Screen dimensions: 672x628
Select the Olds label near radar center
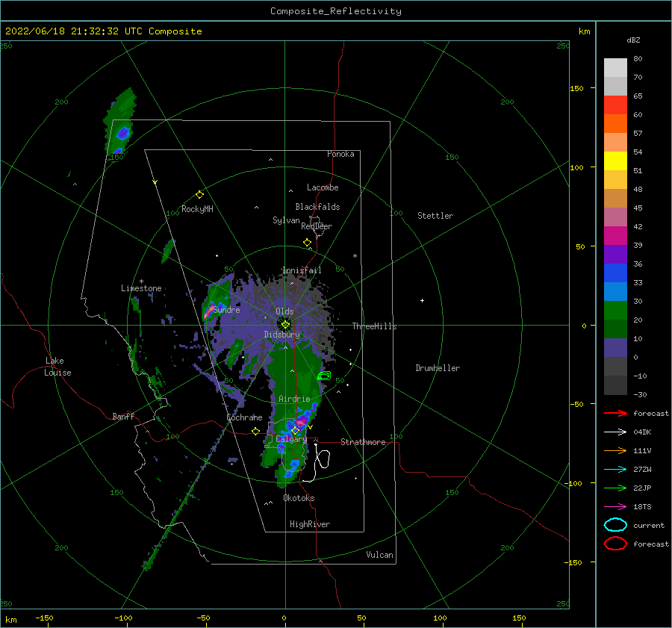(284, 311)
